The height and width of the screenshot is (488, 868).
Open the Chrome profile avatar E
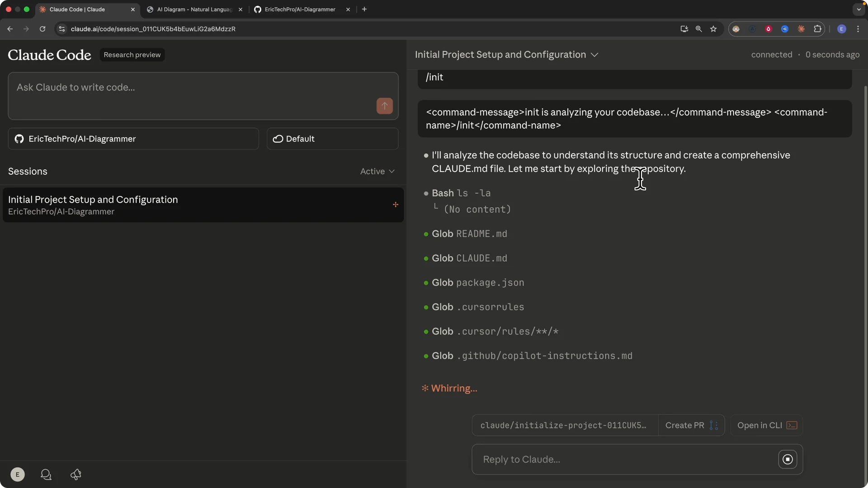(x=842, y=29)
